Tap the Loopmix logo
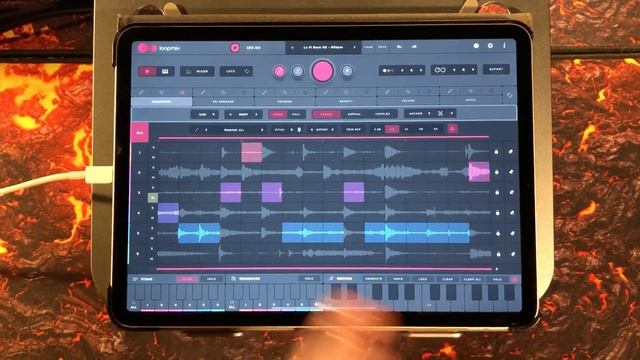The height and width of the screenshot is (360, 640). click(x=158, y=48)
